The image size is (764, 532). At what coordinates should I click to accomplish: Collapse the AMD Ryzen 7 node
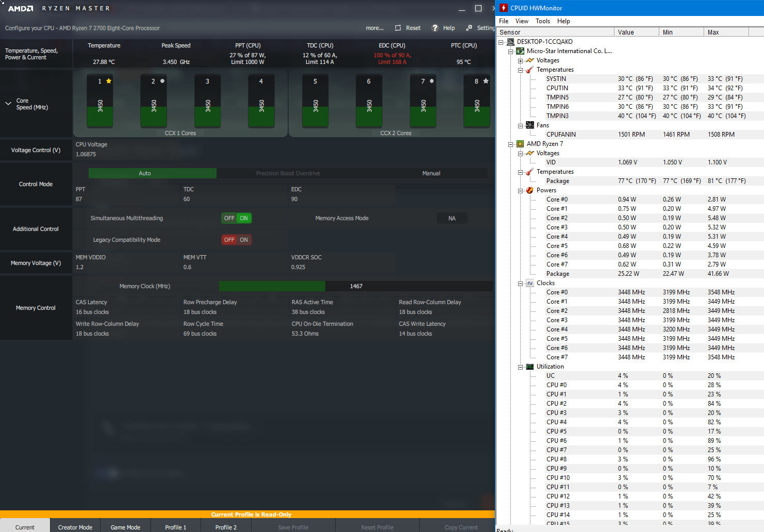(x=511, y=144)
